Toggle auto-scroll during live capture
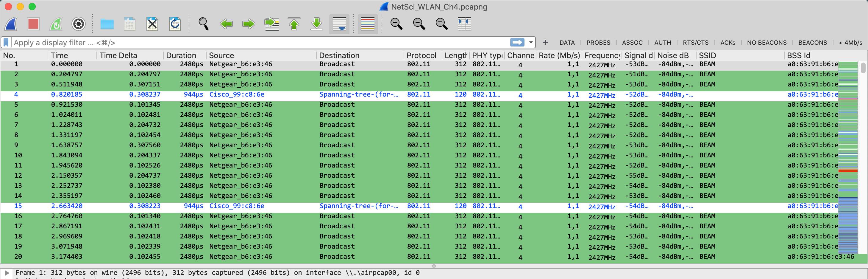Viewport: 868px width, 279px height. (x=339, y=24)
